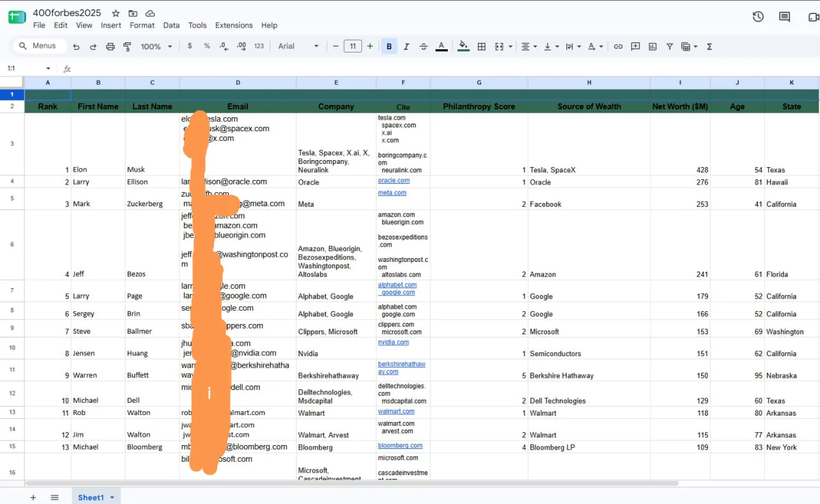Image resolution: width=820 pixels, height=504 pixels.
Task: Open the bloomberg.com link
Action: tap(400, 446)
